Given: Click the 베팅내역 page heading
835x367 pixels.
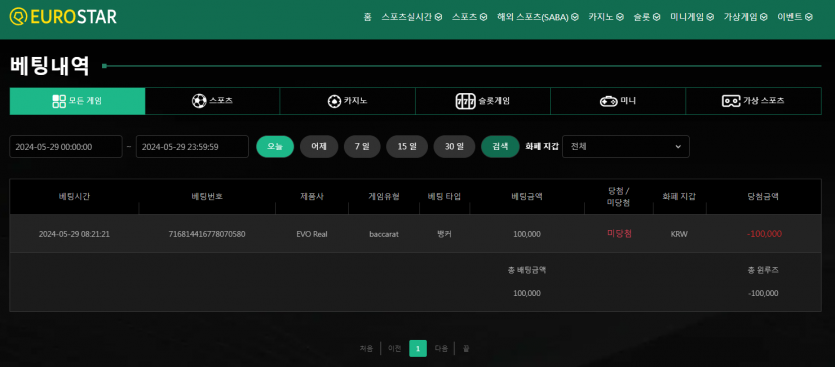Looking at the screenshot, I should point(50,66).
